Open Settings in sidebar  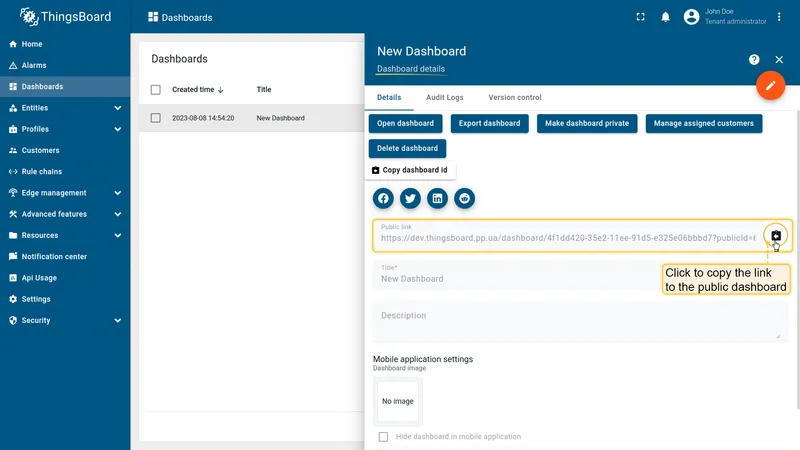click(65, 299)
